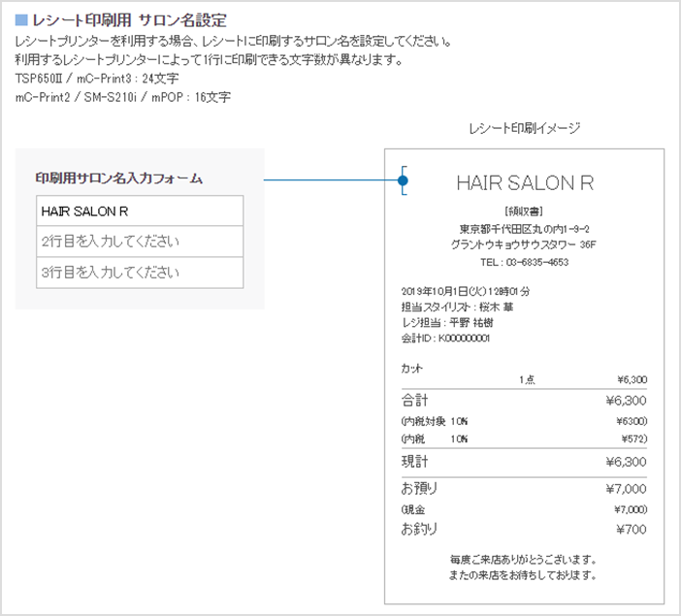
Task: Click the '(現金' payment method line
Action: [413, 509]
